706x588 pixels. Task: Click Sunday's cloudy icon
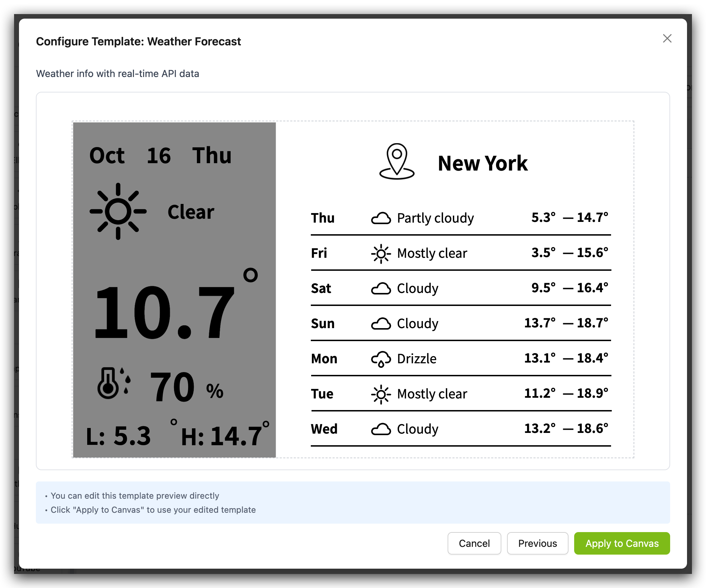point(381,324)
